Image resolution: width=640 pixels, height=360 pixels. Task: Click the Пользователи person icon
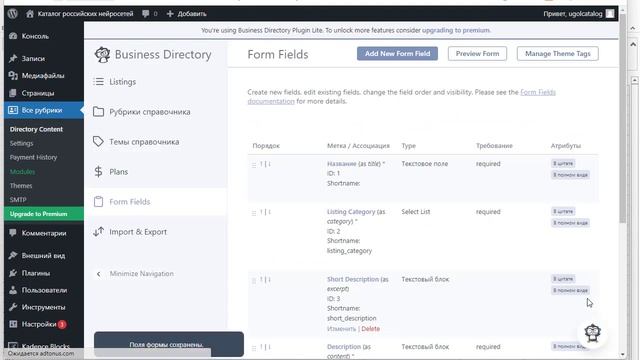(x=13, y=290)
